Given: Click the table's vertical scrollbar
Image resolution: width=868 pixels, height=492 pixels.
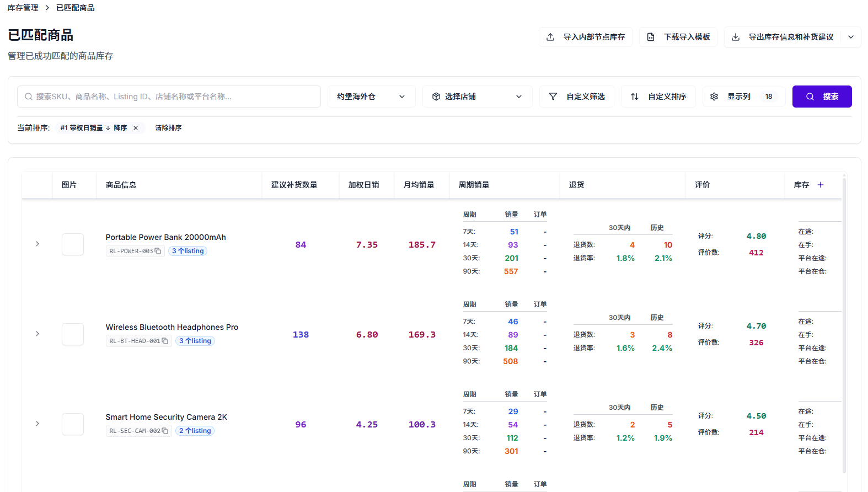Looking at the screenshot, I should pyautogui.click(x=844, y=325).
